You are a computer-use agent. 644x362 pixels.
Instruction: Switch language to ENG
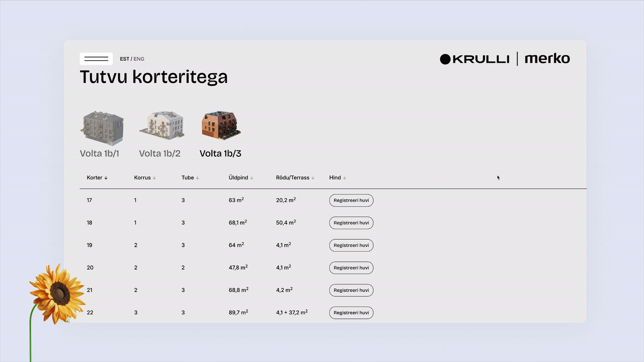coord(139,59)
